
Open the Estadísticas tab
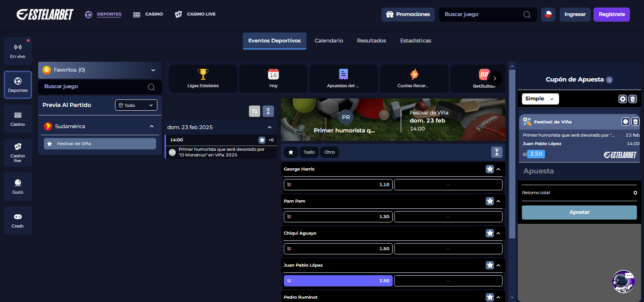coord(415,41)
